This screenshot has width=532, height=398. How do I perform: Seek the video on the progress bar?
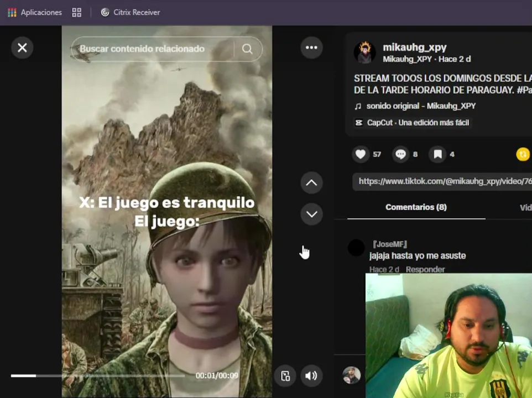coord(98,376)
